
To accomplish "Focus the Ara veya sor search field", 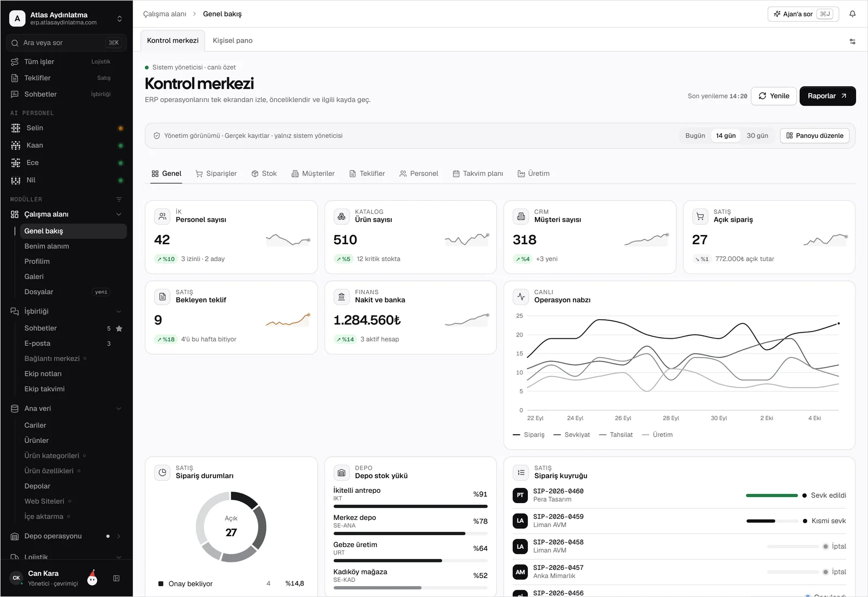I will click(x=66, y=43).
